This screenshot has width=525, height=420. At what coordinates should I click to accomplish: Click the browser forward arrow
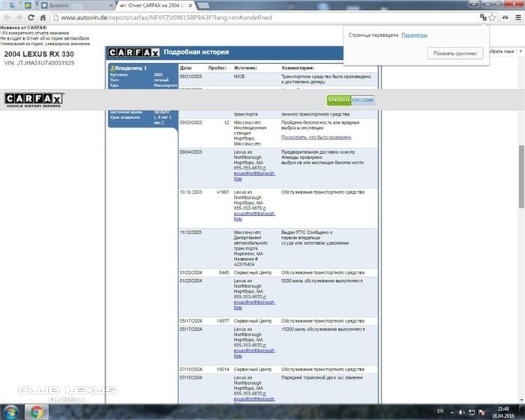pos(19,16)
